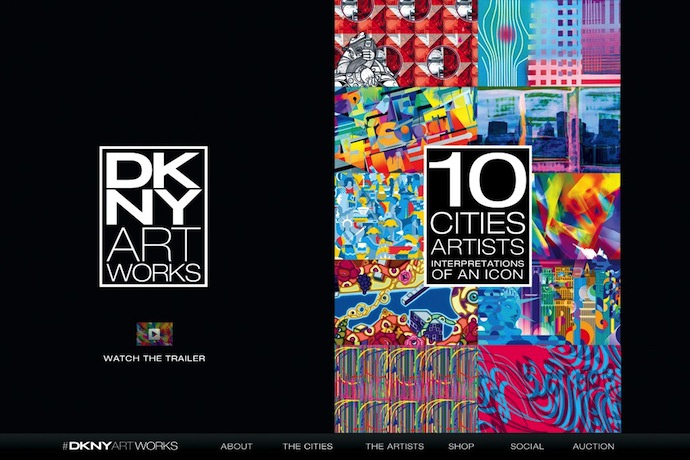Click the WATCH THE TRAILER link
This screenshot has width=690, height=460.
[154, 358]
